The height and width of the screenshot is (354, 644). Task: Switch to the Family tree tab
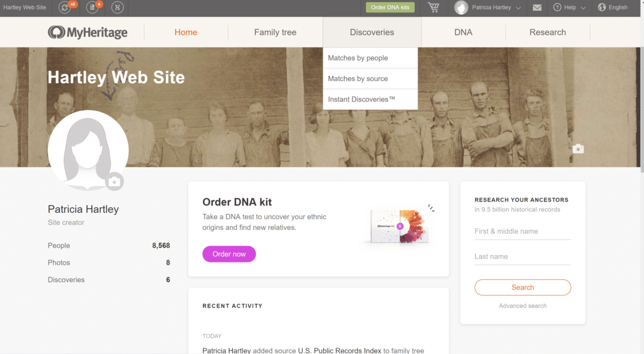(275, 32)
